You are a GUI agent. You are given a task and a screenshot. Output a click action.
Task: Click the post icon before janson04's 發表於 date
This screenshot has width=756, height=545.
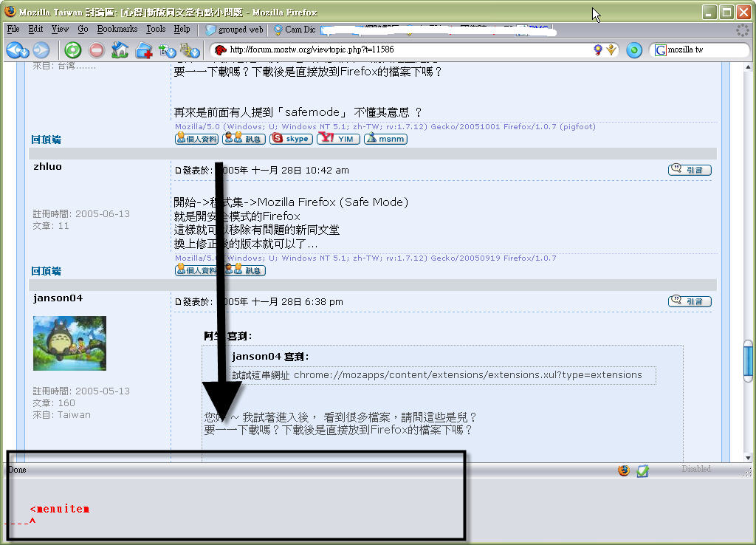(178, 302)
